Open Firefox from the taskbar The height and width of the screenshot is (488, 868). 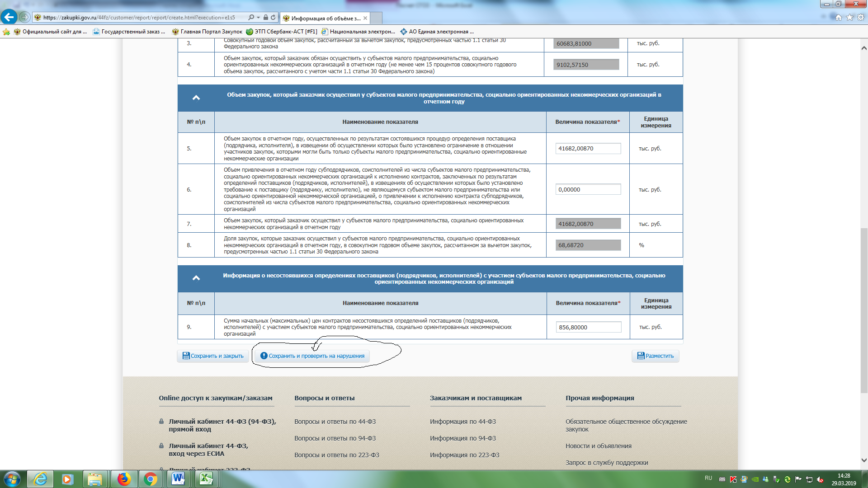click(x=123, y=479)
